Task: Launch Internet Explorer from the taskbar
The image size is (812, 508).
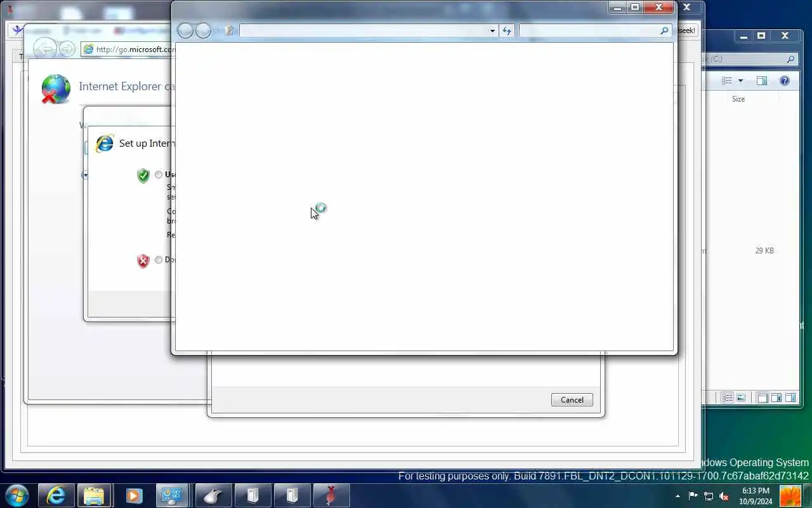Action: click(56, 495)
